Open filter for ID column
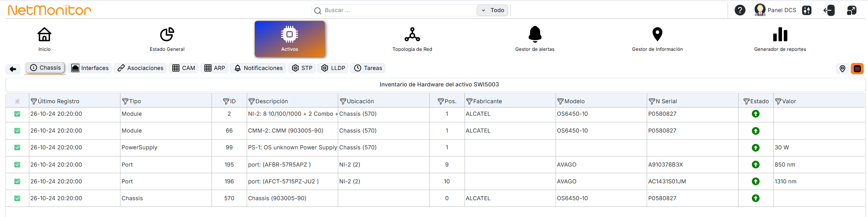 (226, 101)
